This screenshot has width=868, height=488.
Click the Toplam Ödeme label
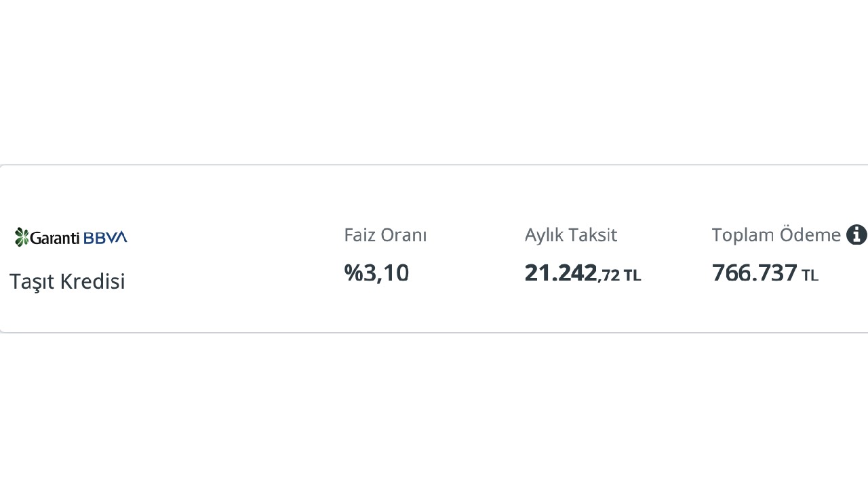point(776,235)
